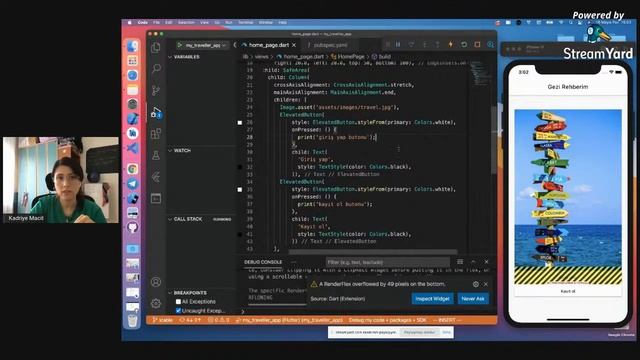
Task: Click the editor minimap
Action: tap(480, 73)
